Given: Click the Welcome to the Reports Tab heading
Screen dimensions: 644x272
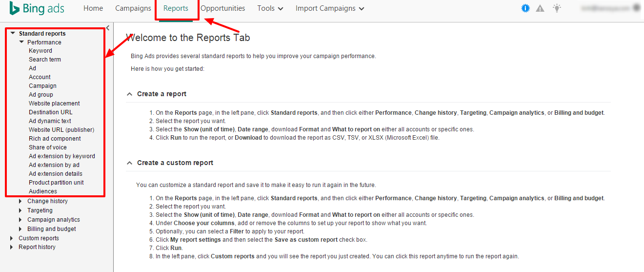Looking at the screenshot, I should pyautogui.click(x=188, y=38).
